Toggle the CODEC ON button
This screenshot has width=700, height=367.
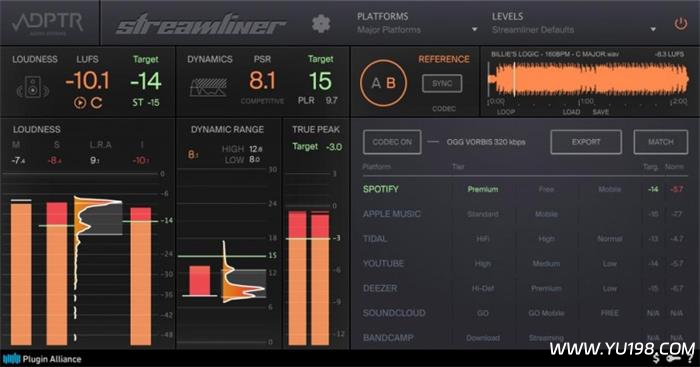tap(392, 142)
